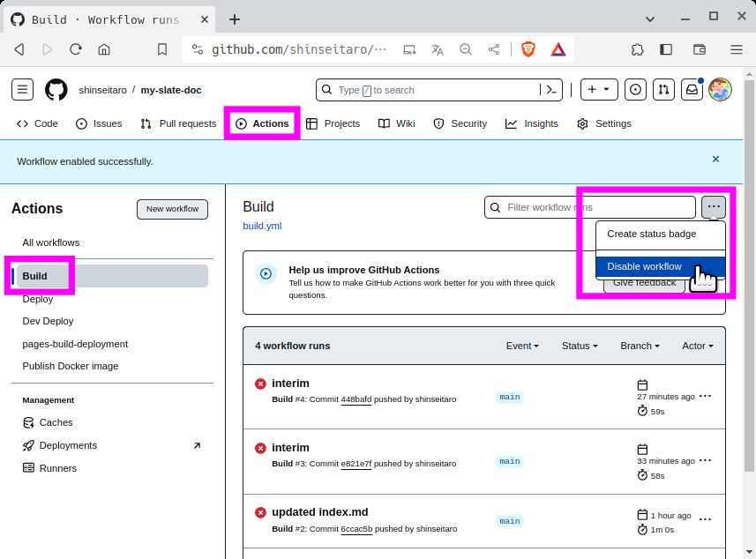Image resolution: width=756 pixels, height=559 pixels.
Task: Open the browser extensions puzzle icon
Action: tap(638, 49)
